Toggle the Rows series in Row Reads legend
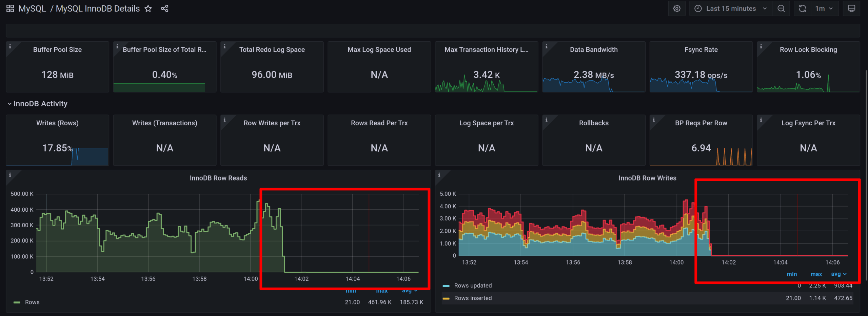The image size is (868, 316). 32,302
